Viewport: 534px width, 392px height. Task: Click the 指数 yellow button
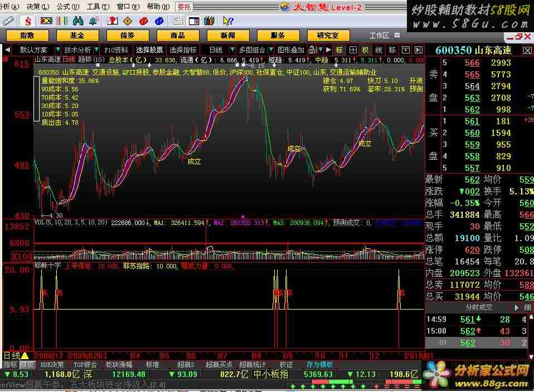coord(27,36)
